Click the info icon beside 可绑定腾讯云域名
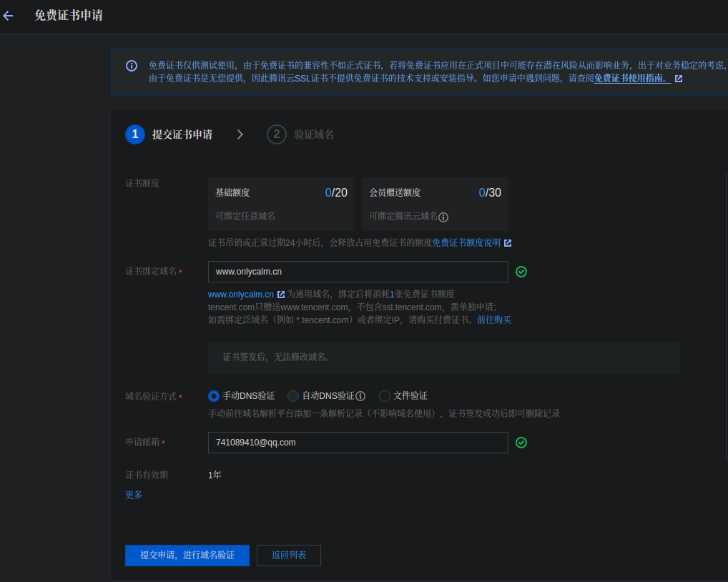This screenshot has width=728, height=582. [443, 217]
